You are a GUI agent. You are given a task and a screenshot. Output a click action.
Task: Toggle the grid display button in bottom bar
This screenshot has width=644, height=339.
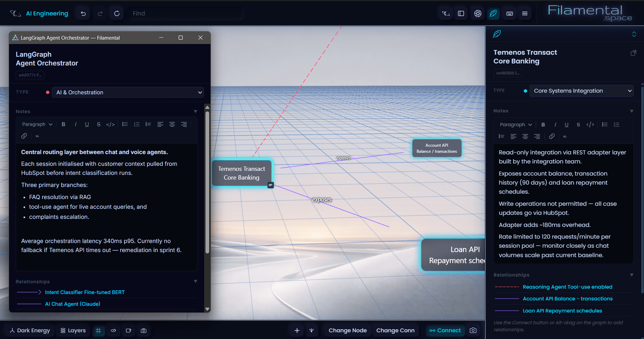click(98, 331)
